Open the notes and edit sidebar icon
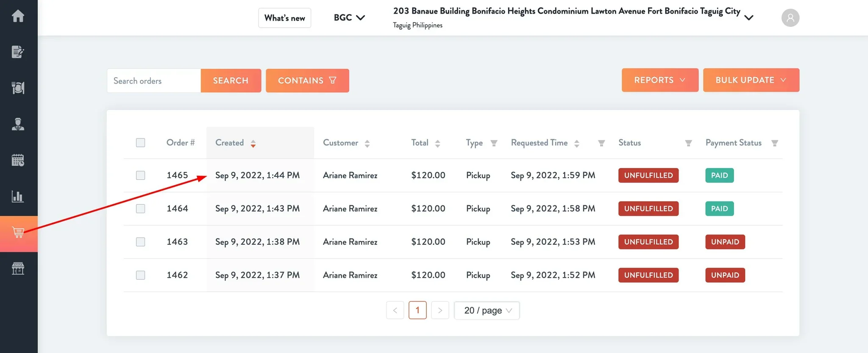Viewport: 868px width, 353px height. point(18,52)
